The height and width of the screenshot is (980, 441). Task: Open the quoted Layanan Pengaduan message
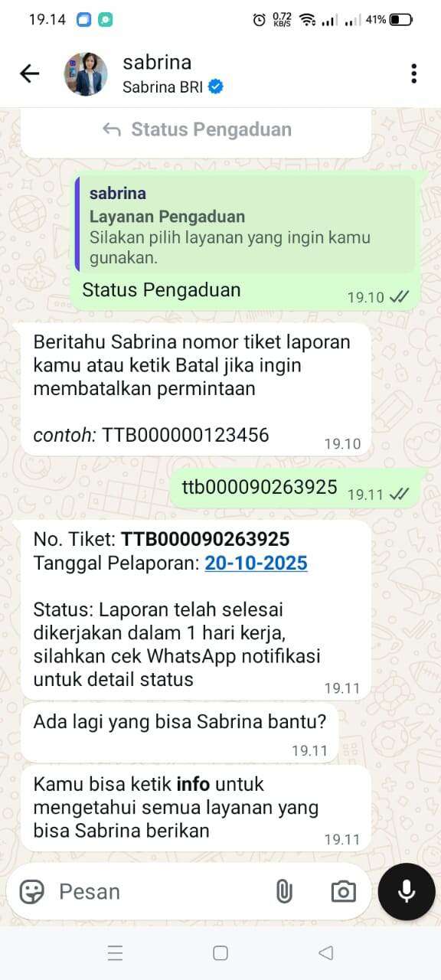pyautogui.click(x=245, y=224)
